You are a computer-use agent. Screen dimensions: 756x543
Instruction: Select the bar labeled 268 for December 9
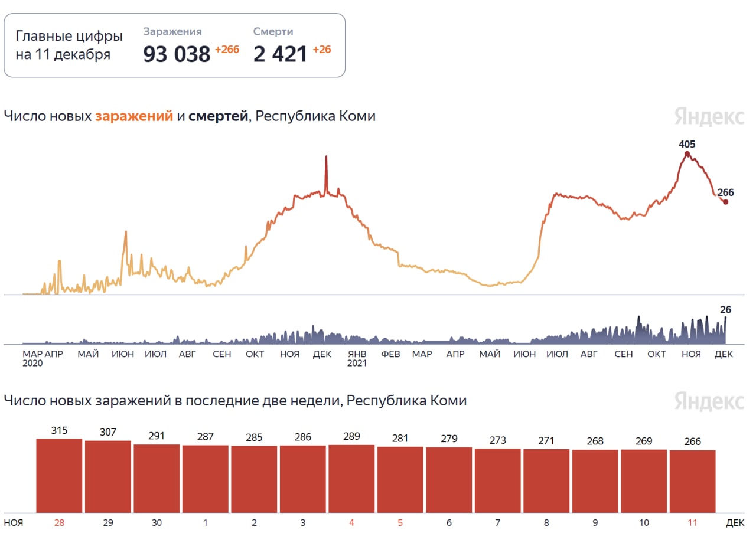coord(595,481)
